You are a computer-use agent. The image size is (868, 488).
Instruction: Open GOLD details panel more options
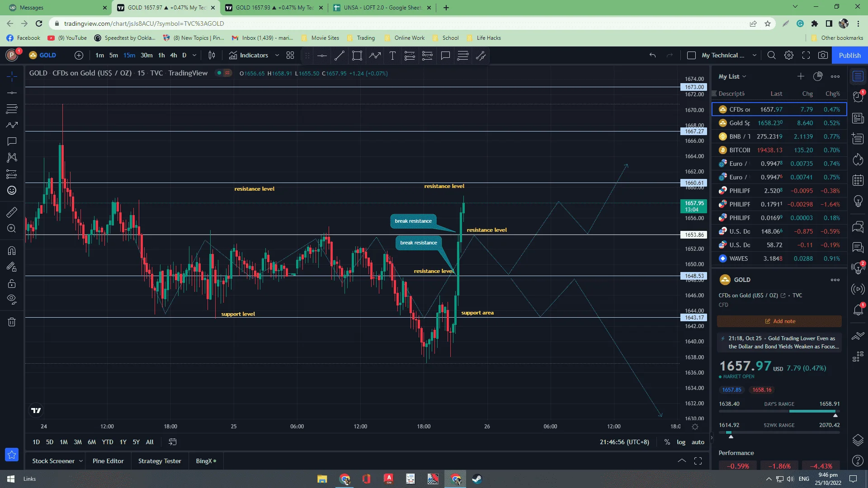tap(835, 280)
